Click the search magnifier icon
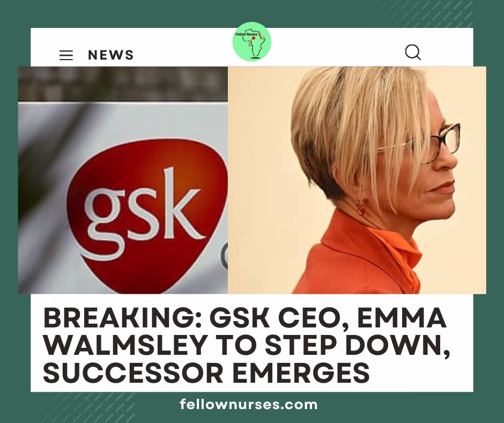Image resolution: width=504 pixels, height=423 pixels. coord(413,52)
